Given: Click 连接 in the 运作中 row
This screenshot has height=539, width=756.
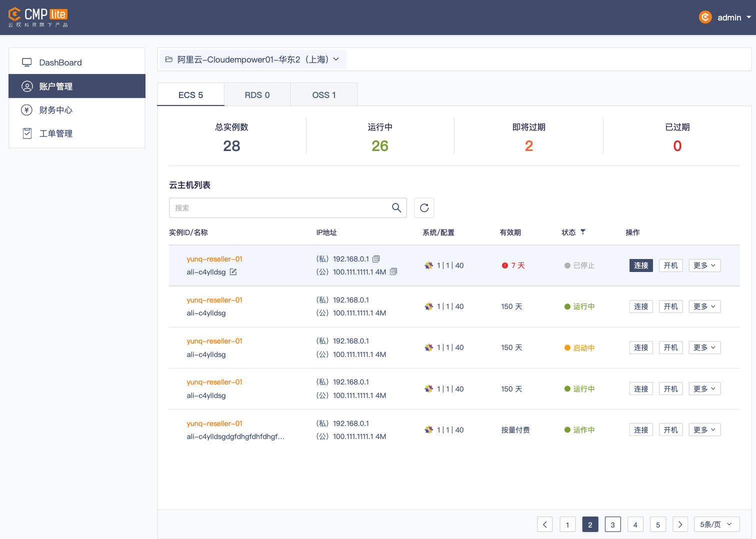Looking at the screenshot, I should [641, 430].
